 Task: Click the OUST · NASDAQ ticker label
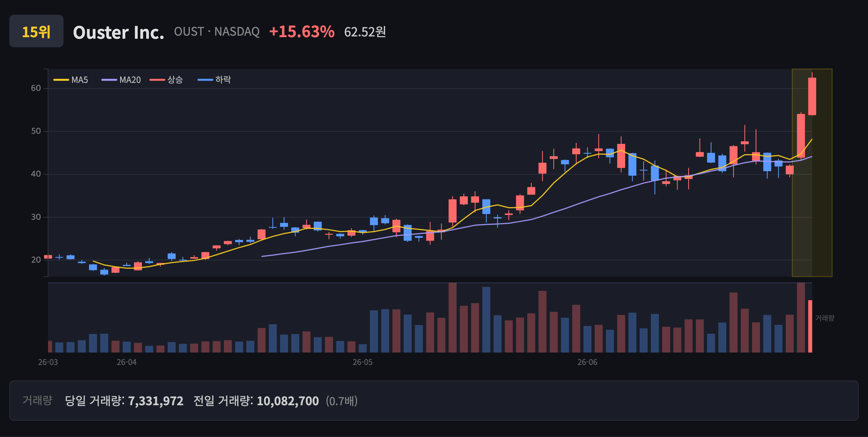pyautogui.click(x=217, y=32)
